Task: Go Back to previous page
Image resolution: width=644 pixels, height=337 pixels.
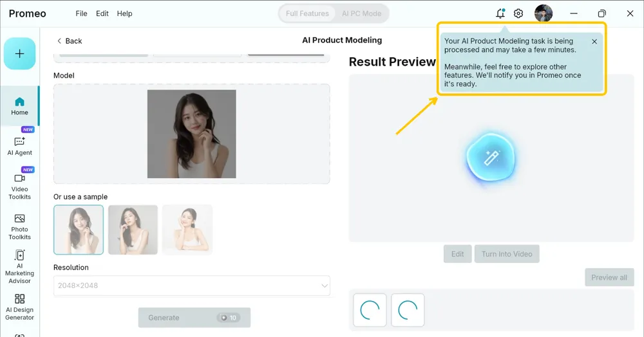Action: point(69,41)
